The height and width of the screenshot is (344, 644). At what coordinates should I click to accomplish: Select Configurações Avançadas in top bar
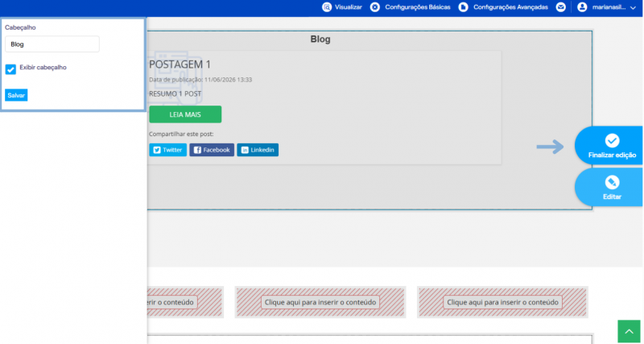(x=510, y=7)
